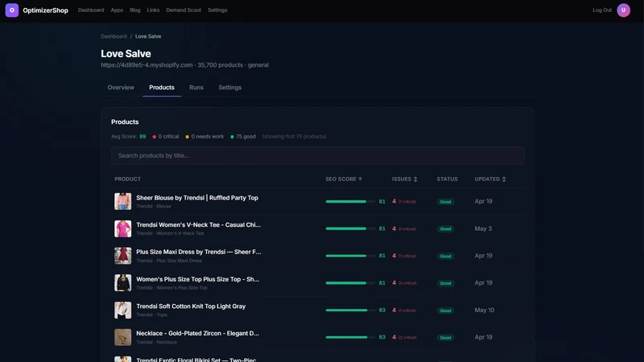Click the 0 critical summary indicator

pyautogui.click(x=166, y=137)
